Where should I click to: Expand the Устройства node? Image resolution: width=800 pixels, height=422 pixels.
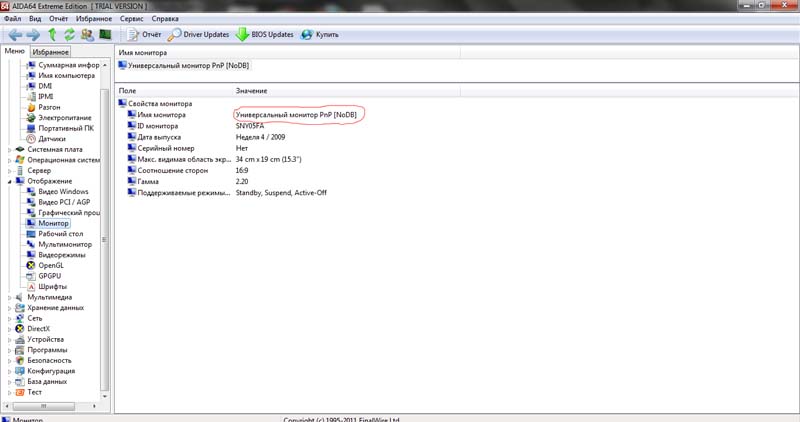[x=9, y=340]
